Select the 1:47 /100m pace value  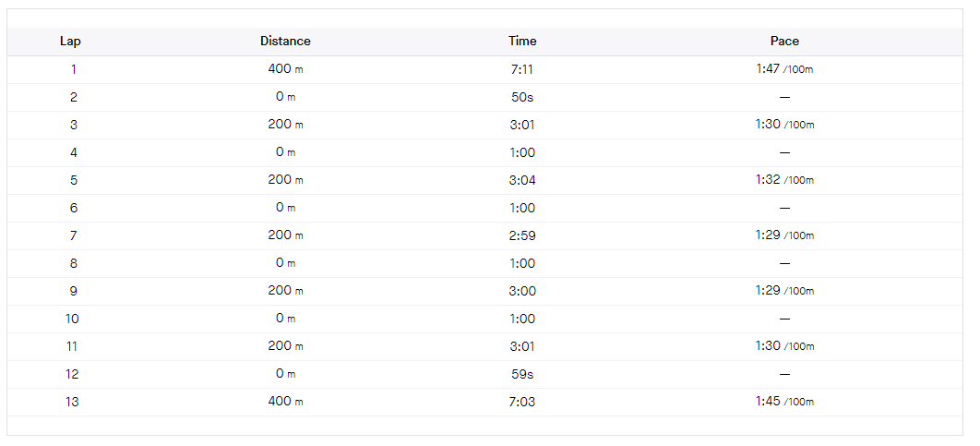click(x=784, y=69)
